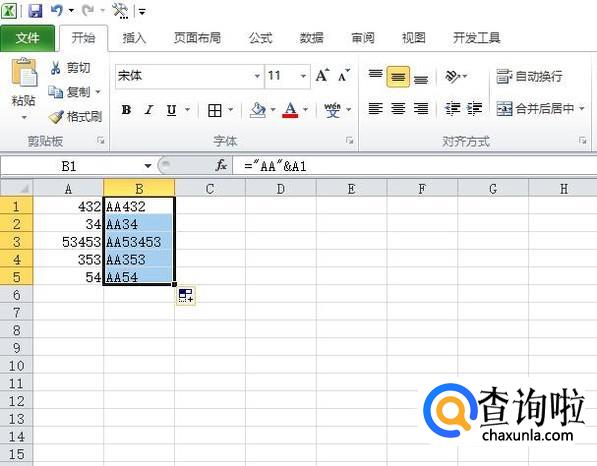597x466 pixels.
Task: Click the red Font Color A swatch
Action: (x=290, y=110)
